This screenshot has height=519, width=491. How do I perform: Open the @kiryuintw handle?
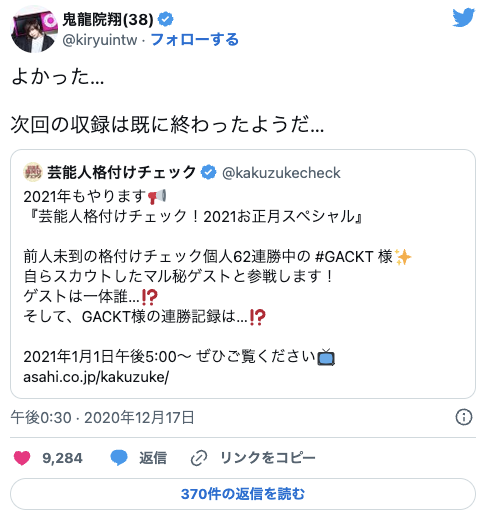100,40
